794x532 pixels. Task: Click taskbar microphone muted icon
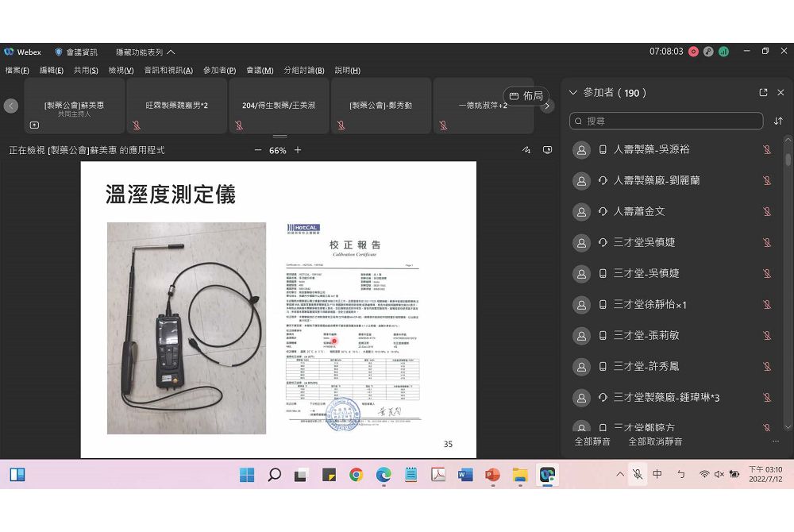638,474
